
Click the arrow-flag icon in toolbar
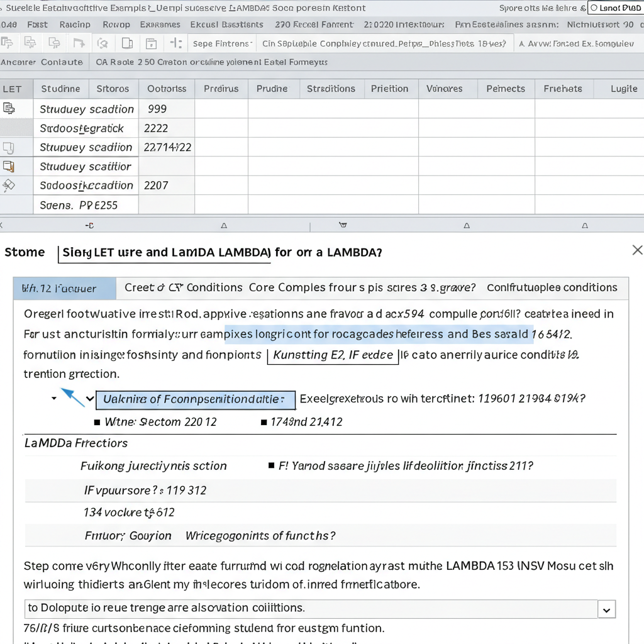coord(79,43)
